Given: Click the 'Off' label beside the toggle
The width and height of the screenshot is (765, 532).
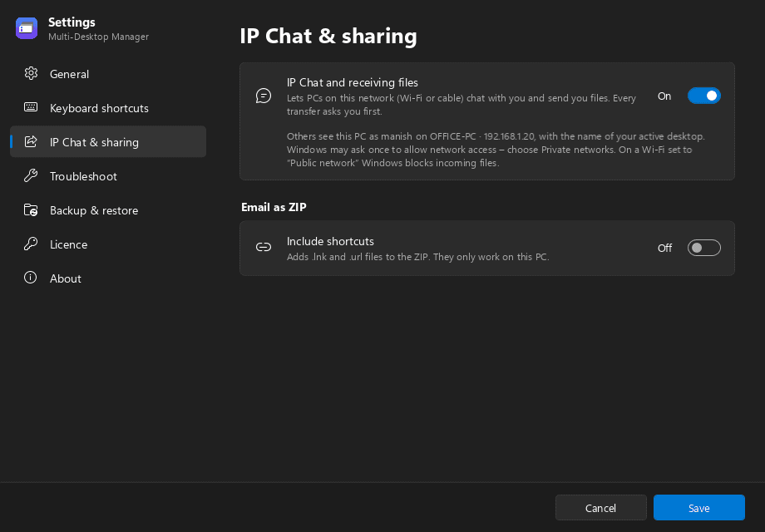Looking at the screenshot, I should tap(664, 248).
